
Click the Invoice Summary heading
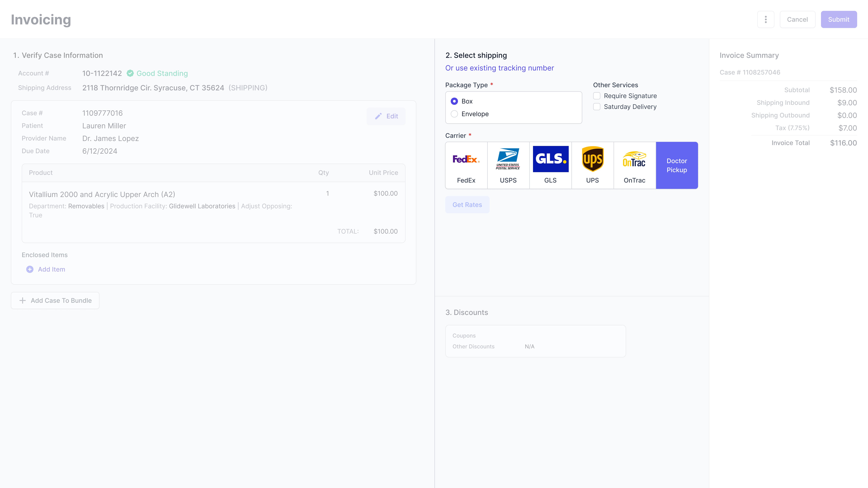tap(749, 55)
